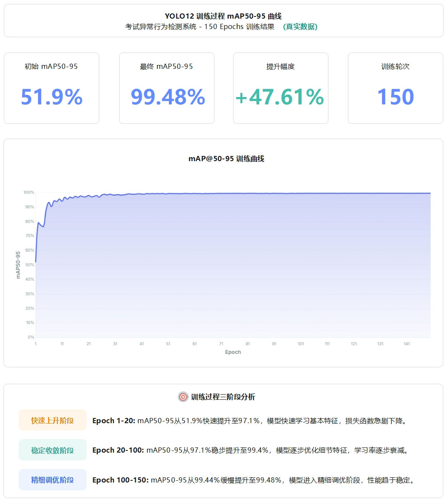Click x-axis tick label 51

168,344
